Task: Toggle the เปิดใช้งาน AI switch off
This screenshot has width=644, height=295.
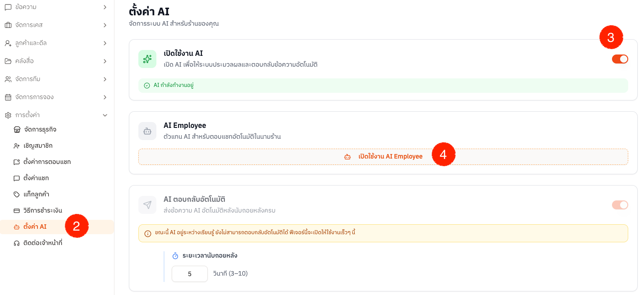Action: (x=620, y=59)
